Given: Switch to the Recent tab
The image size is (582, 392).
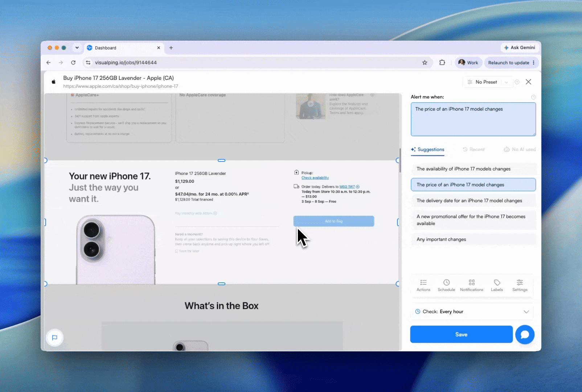Looking at the screenshot, I should 474,150.
